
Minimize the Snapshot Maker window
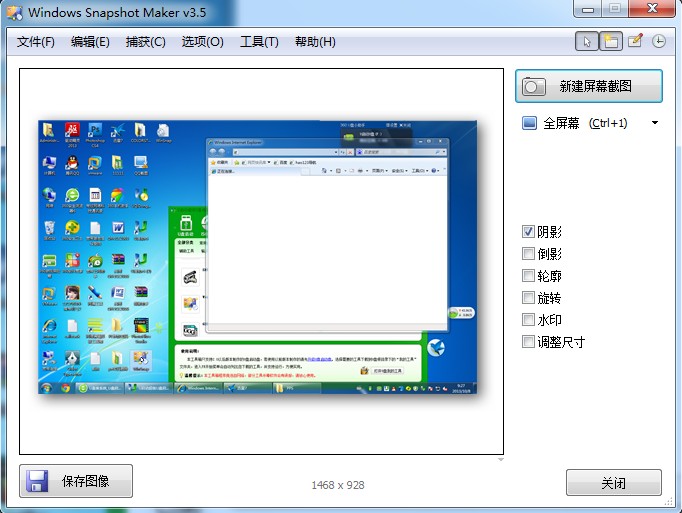click(x=588, y=9)
